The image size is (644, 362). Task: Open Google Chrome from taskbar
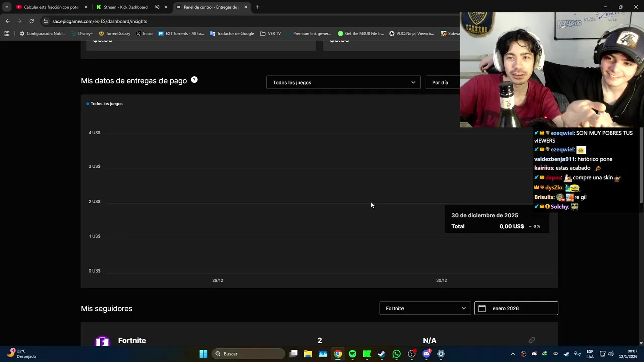click(x=338, y=354)
